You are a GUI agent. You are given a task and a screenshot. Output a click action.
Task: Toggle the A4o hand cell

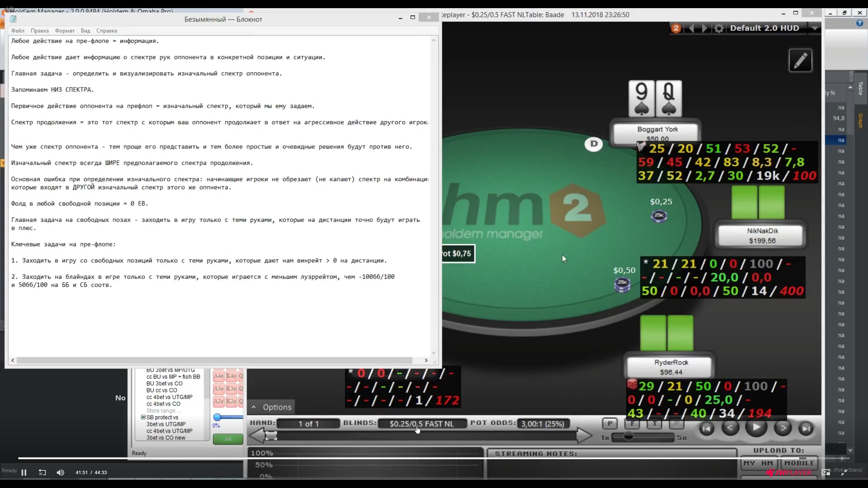[219, 376]
